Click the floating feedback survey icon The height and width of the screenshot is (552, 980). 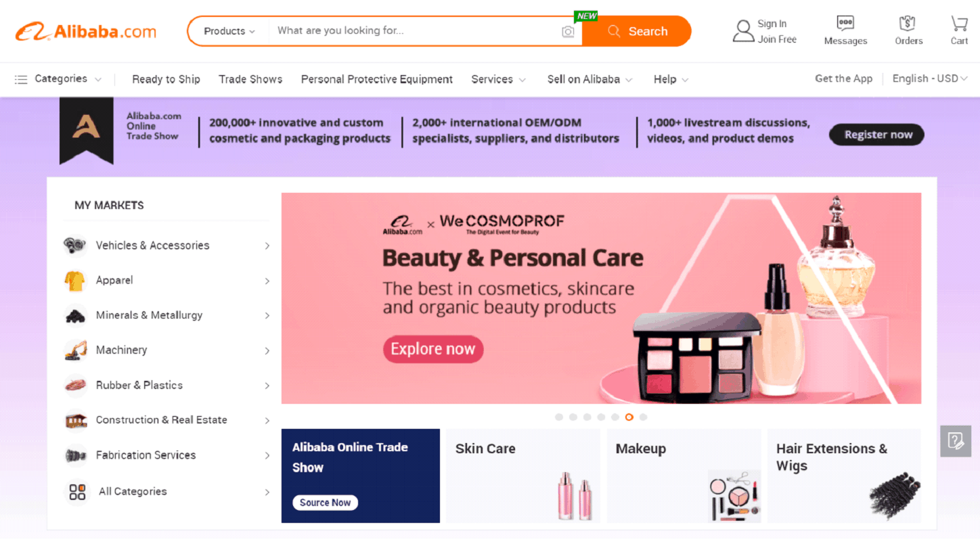click(x=956, y=441)
